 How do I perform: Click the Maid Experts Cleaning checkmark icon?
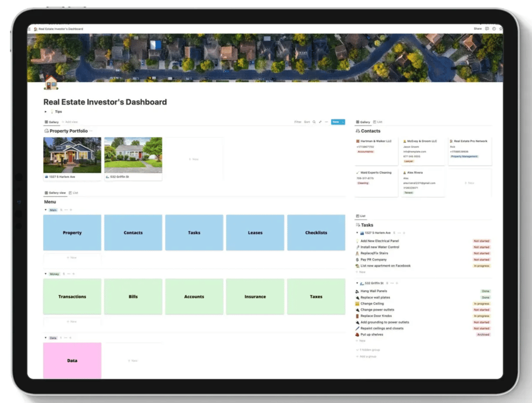pyautogui.click(x=358, y=173)
